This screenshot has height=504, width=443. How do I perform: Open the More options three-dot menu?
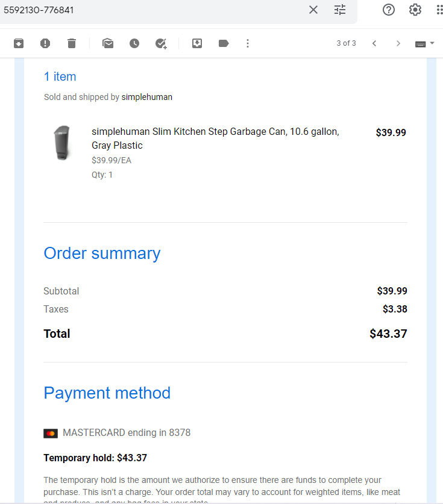pyautogui.click(x=247, y=43)
